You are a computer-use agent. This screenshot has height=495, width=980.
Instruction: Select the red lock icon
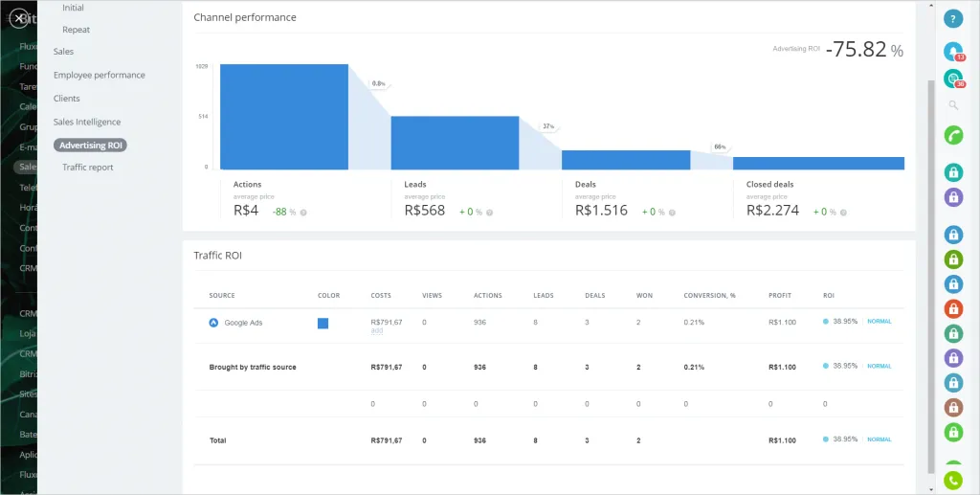[953, 308]
